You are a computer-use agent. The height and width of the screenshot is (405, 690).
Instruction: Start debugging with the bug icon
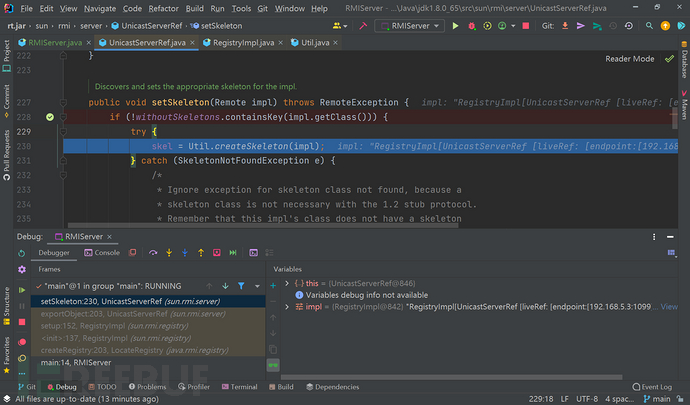pos(472,26)
